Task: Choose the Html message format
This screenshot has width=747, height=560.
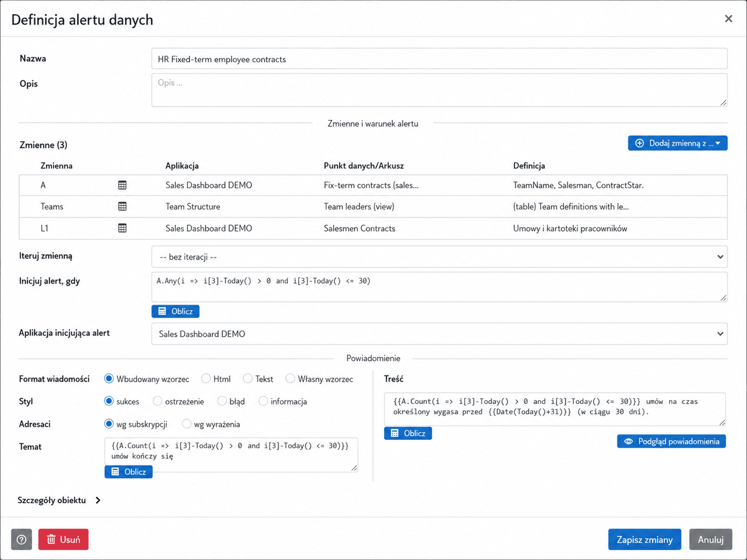Action: pyautogui.click(x=206, y=379)
